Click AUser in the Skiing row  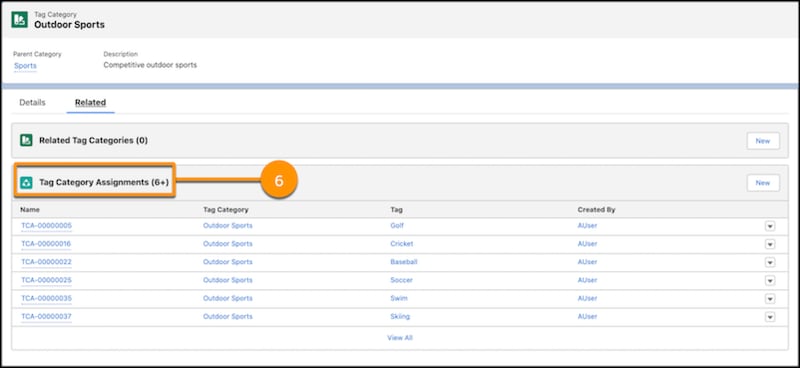point(587,316)
